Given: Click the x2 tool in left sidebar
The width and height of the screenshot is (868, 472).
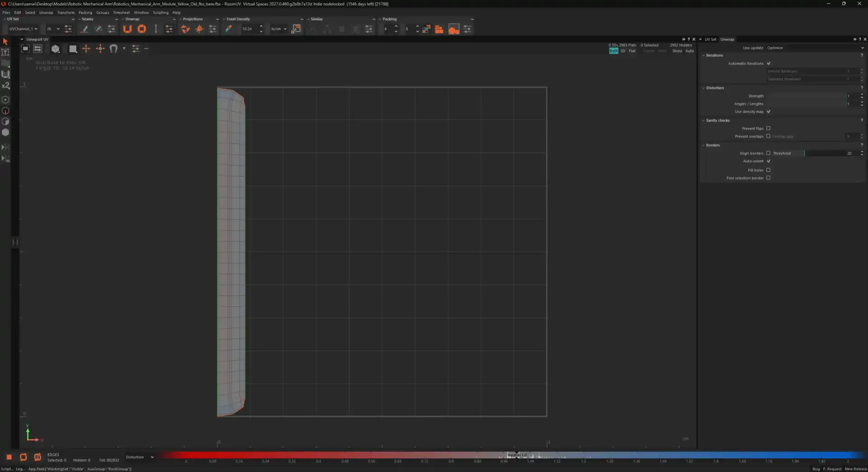Looking at the screenshot, I should [5, 85].
